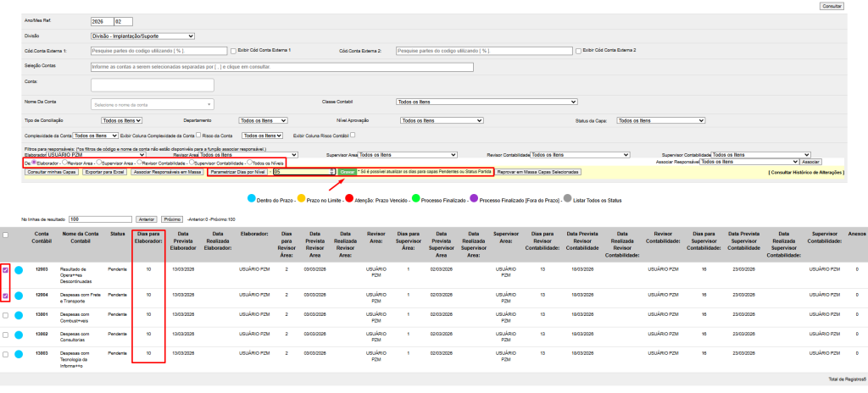Click the Consultar button
868x393 pixels.
pos(832,6)
